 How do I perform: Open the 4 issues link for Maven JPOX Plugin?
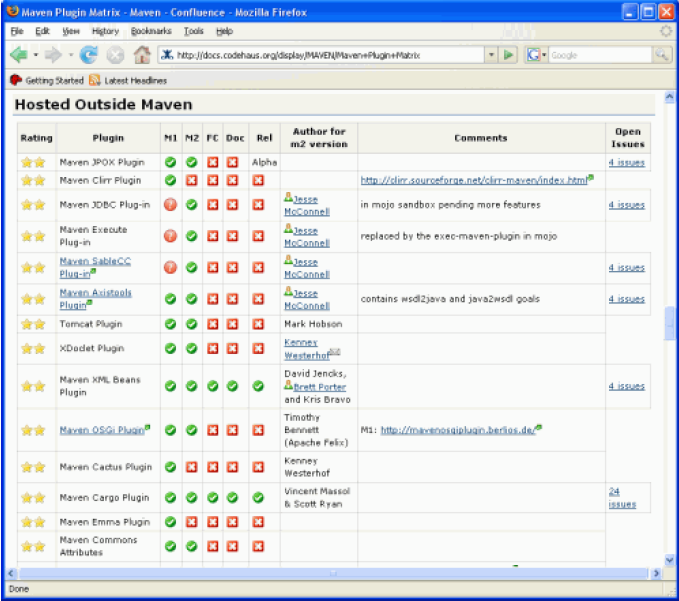626,162
